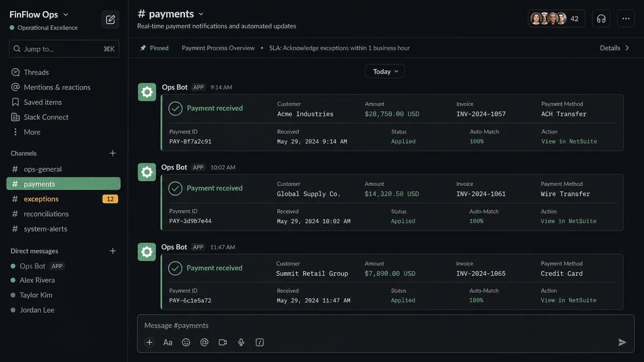This screenshot has height=362, width=644.
Task: Open Mentions & reactions
Action: point(51,87)
